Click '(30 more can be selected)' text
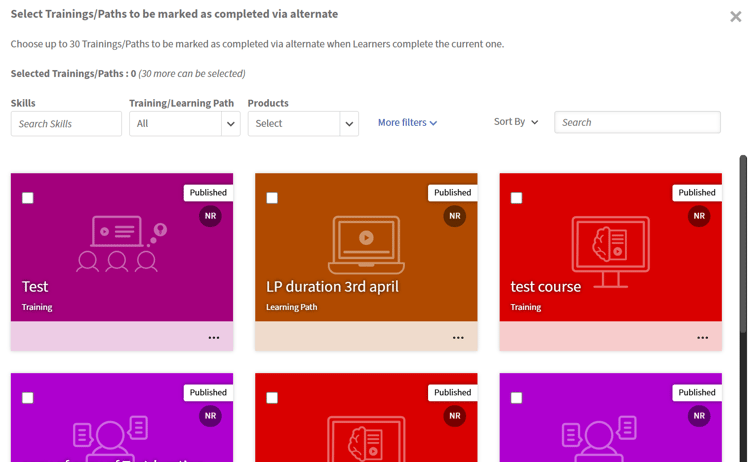Viewport: 750px width, 462px height. (x=192, y=74)
